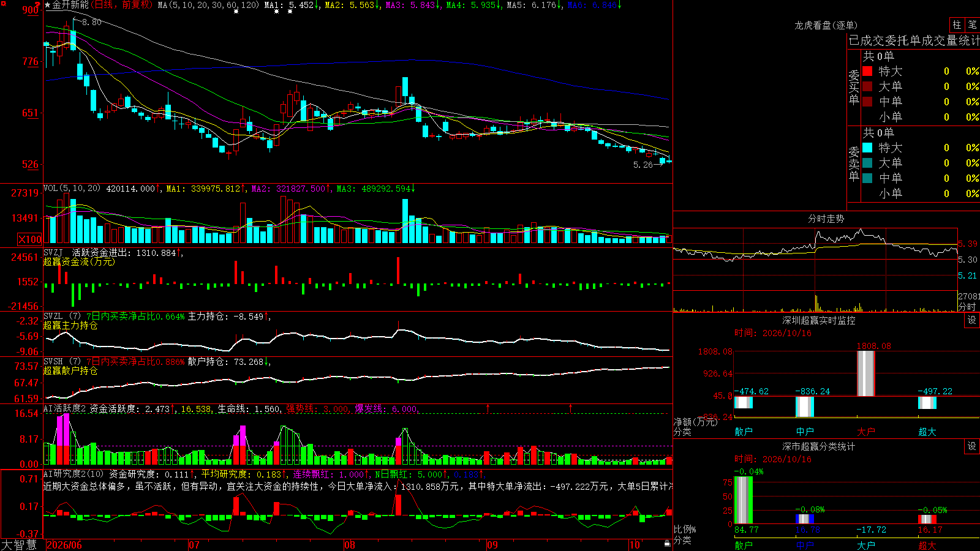Click the red question-mark icon beside 900

[38, 5]
